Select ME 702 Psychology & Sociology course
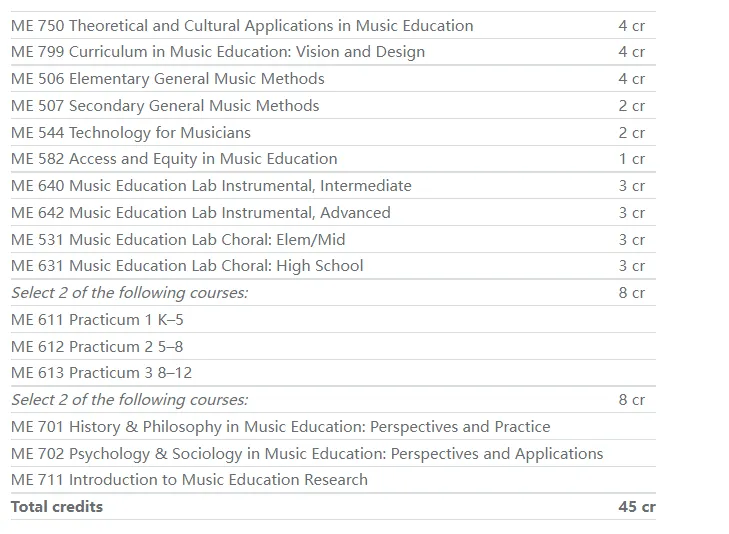 click(x=307, y=454)
